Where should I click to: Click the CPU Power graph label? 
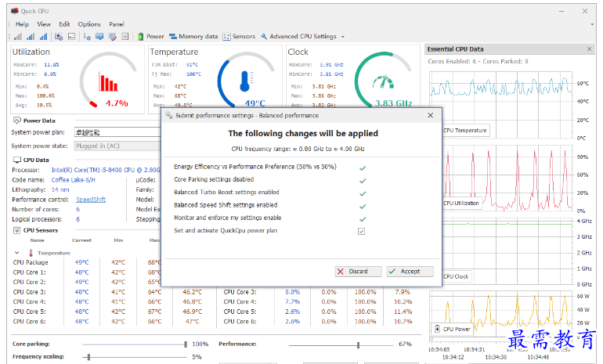coord(457,329)
